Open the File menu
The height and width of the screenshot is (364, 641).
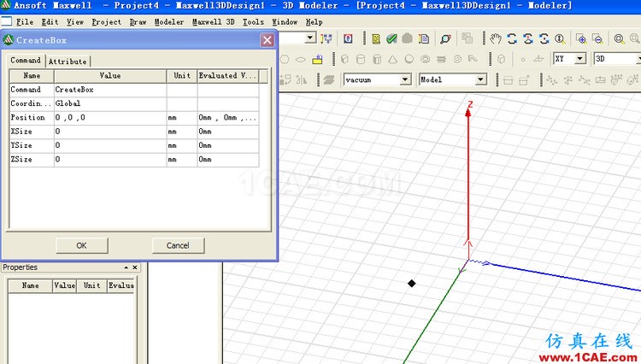[x=25, y=21]
